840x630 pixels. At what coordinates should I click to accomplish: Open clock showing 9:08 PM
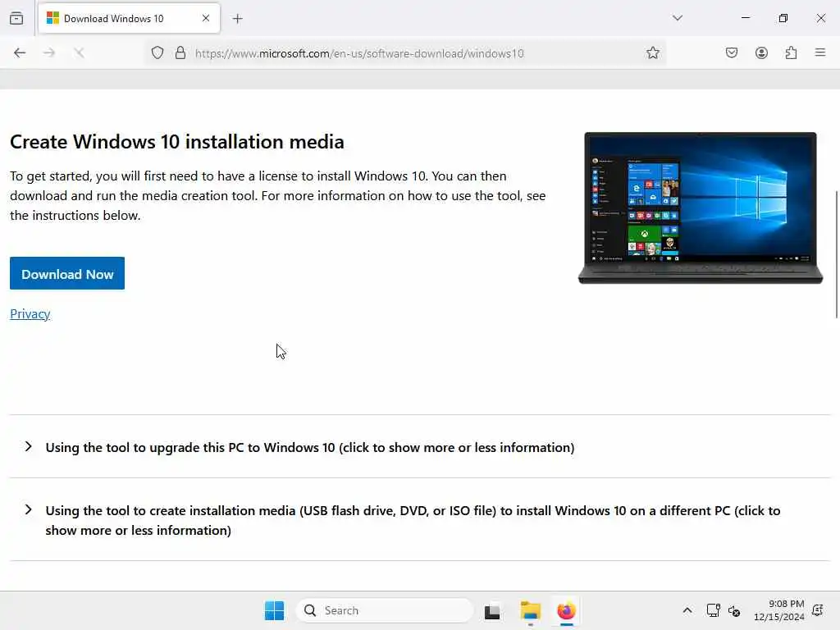779,610
